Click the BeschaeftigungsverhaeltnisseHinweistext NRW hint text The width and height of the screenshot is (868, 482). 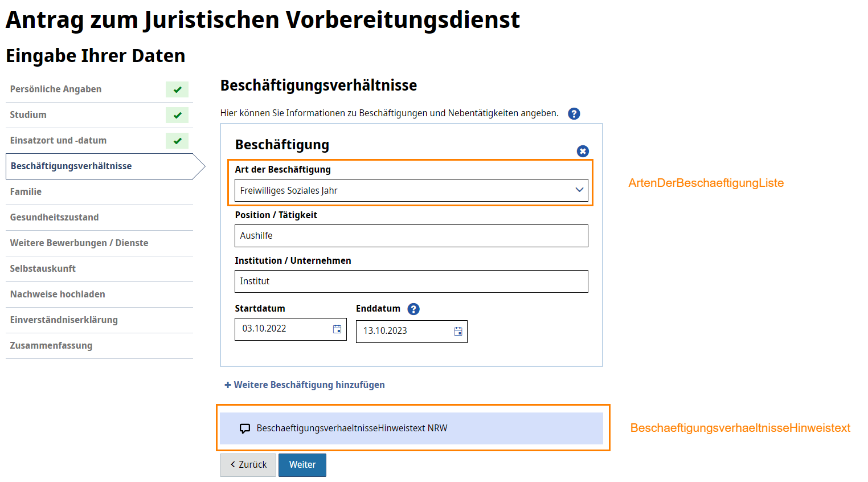click(x=352, y=428)
